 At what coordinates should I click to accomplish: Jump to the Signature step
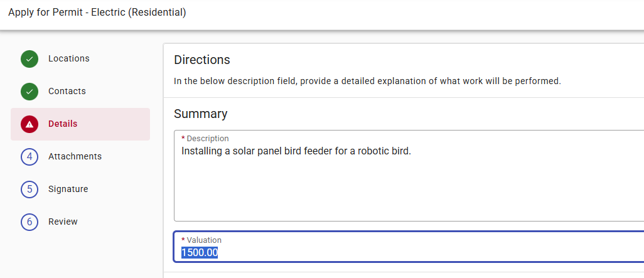(68, 190)
